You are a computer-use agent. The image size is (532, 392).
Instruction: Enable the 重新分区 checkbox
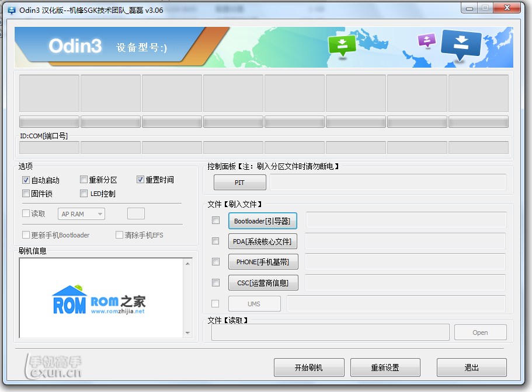pos(84,179)
